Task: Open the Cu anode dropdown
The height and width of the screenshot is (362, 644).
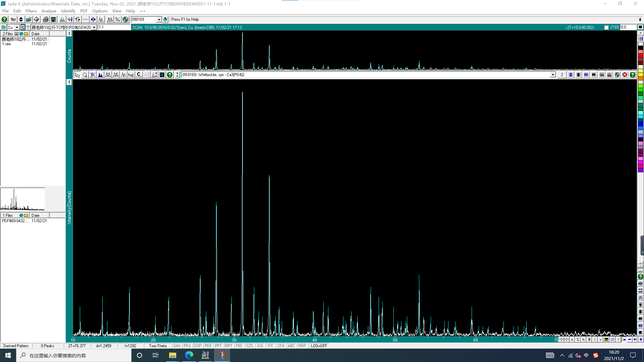Action: tap(17, 27)
